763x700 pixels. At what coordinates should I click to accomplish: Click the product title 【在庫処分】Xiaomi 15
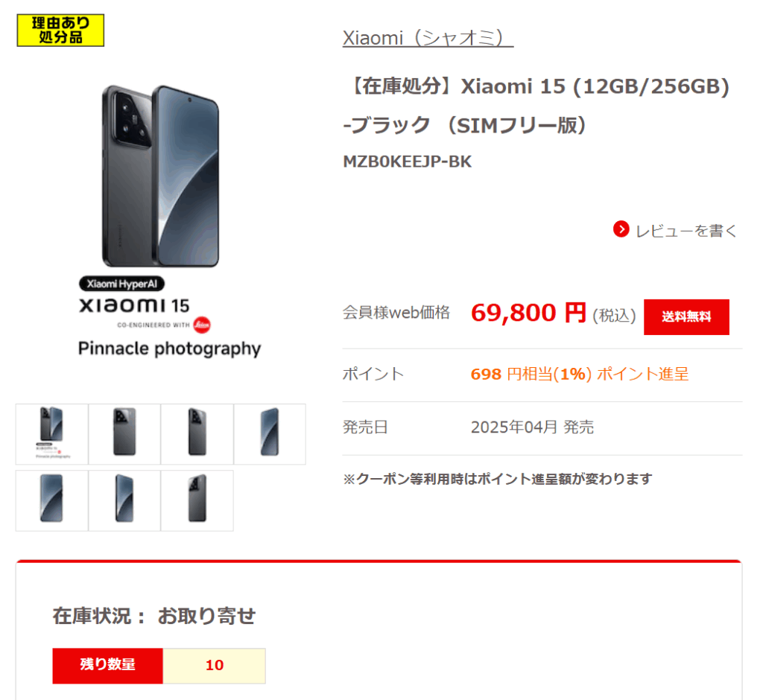[536, 106]
